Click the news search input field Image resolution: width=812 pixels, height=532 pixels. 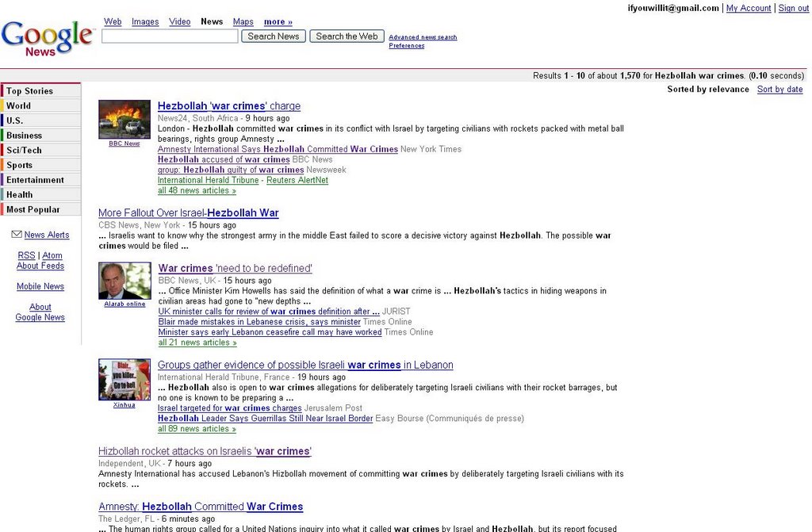(170, 36)
